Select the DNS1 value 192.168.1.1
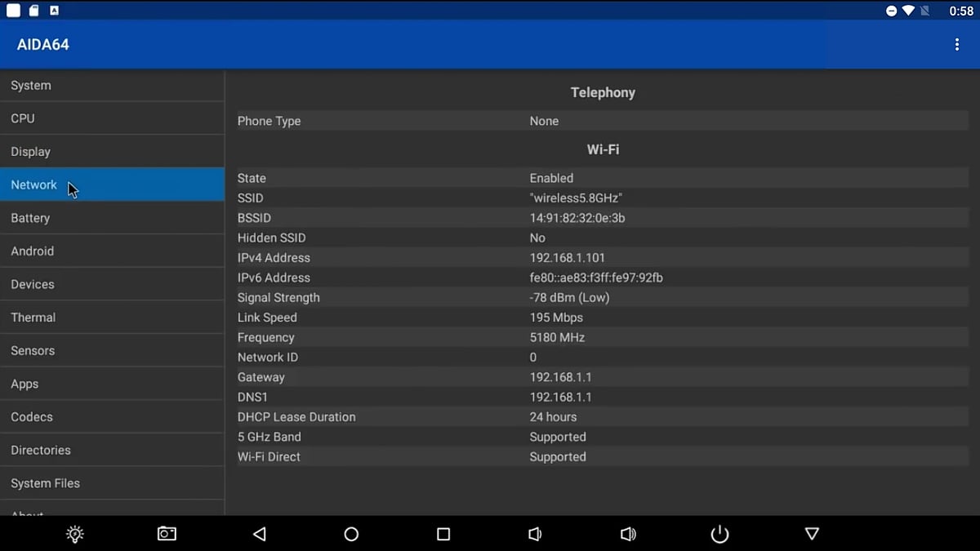This screenshot has height=551, width=980. [x=560, y=398]
